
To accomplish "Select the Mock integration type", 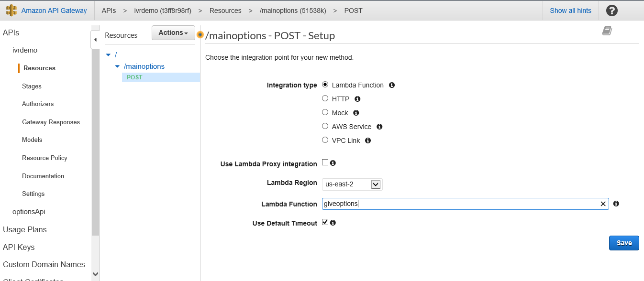I will point(325,113).
